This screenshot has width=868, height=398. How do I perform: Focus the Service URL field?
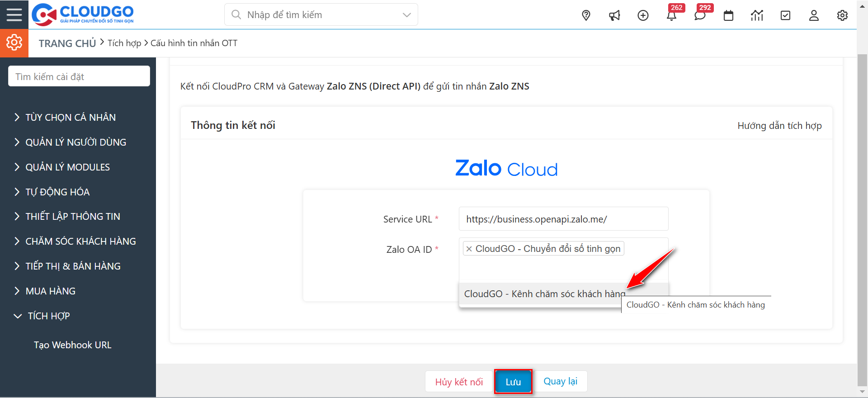click(x=563, y=219)
